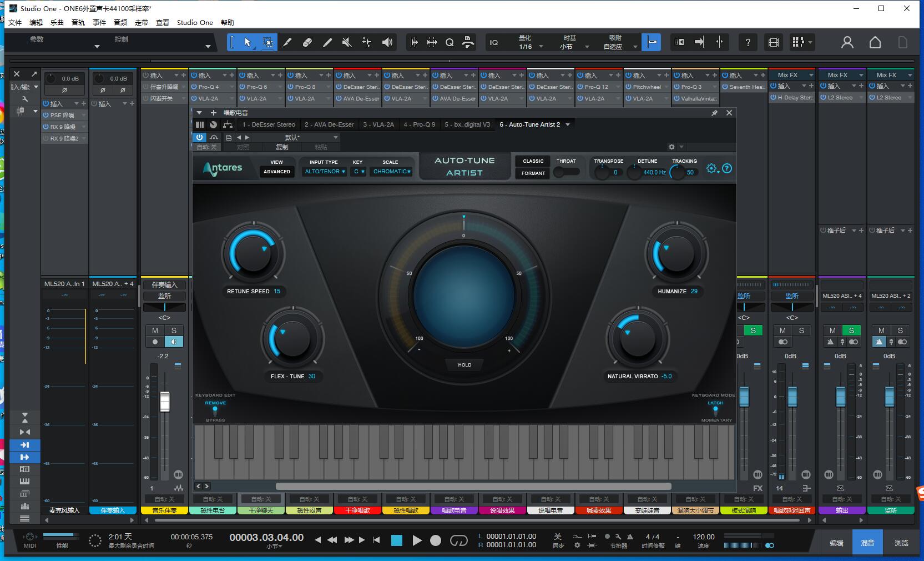
Task: Switch to 3 - VLA-2A tab
Action: click(378, 124)
